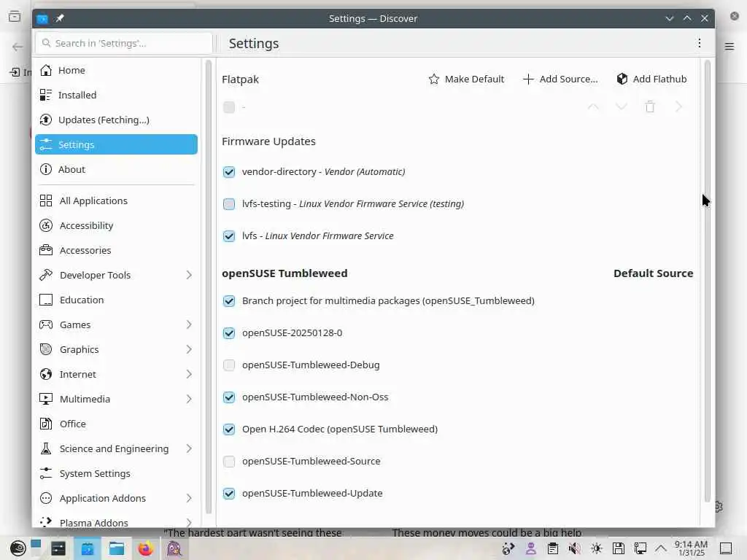Click Add Source... button
The width and height of the screenshot is (747, 560).
(560, 79)
